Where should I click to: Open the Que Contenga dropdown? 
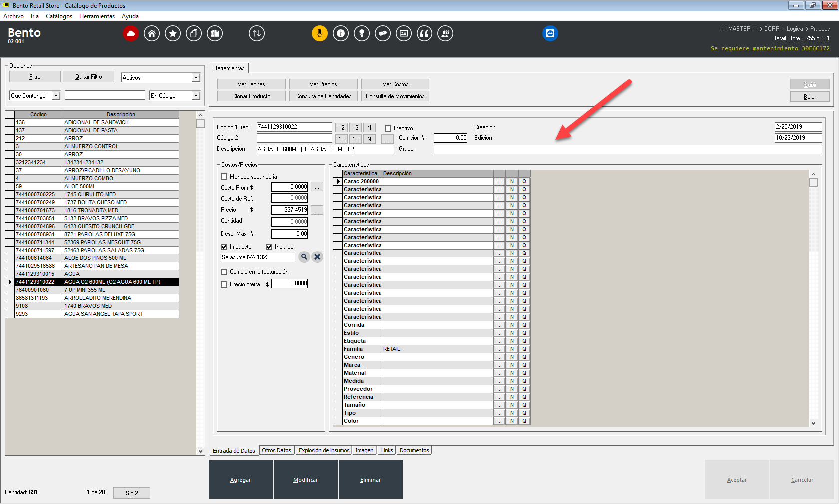(x=56, y=96)
